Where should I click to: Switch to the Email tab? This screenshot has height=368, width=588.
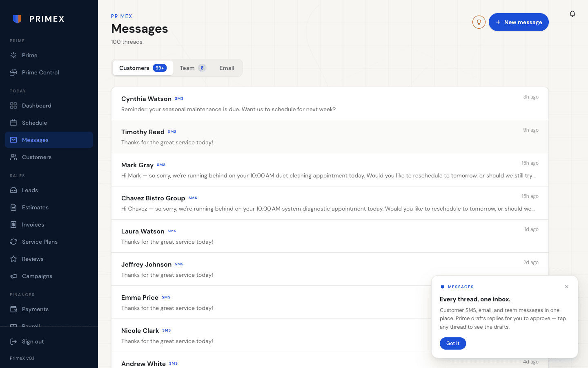227,68
